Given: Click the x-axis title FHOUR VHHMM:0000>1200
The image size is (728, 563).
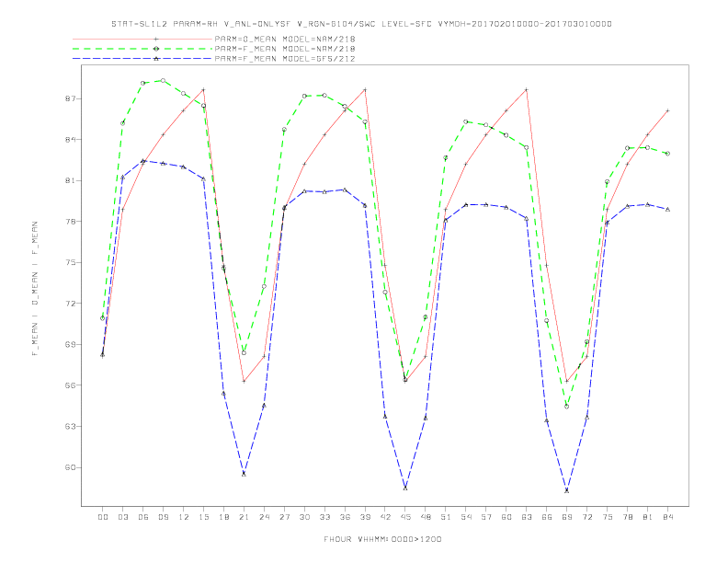Looking at the screenshot, I should click(382, 539).
